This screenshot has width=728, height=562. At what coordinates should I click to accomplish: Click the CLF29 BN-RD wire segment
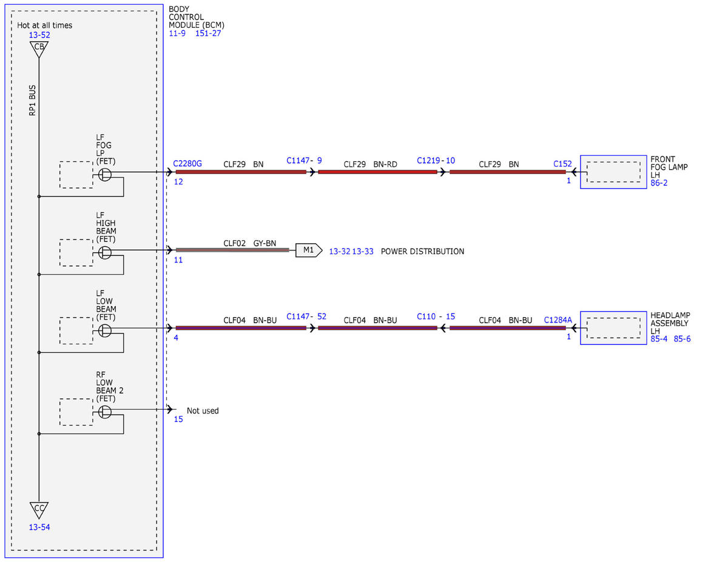pos(377,172)
